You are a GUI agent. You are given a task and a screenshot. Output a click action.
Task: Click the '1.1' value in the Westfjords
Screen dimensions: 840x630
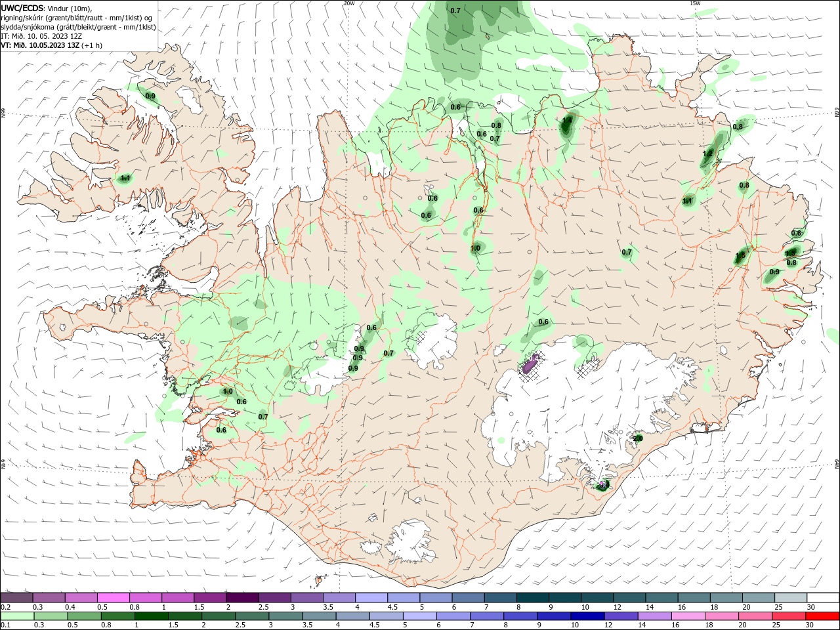pyautogui.click(x=126, y=178)
